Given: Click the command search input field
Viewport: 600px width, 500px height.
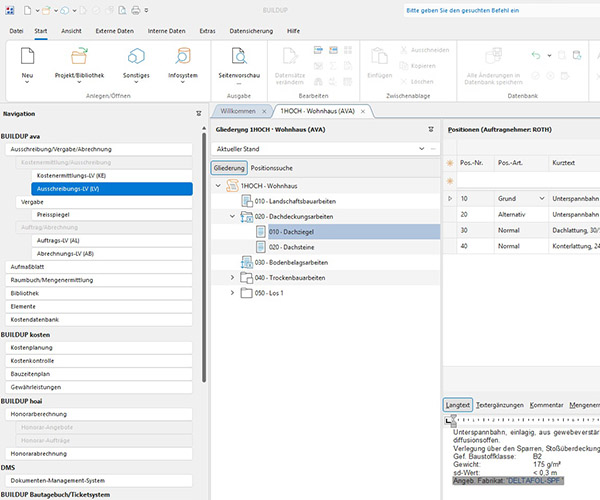Looking at the screenshot, I should [x=501, y=10].
